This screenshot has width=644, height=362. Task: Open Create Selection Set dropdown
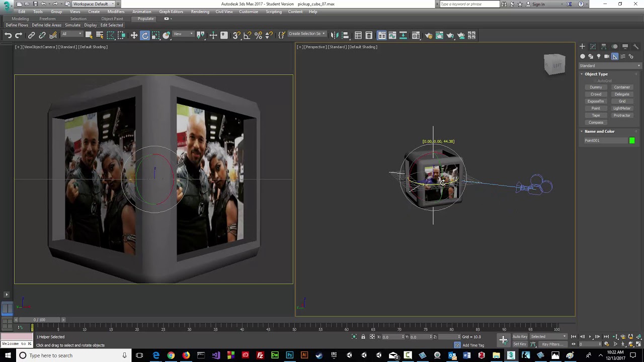pos(306,34)
